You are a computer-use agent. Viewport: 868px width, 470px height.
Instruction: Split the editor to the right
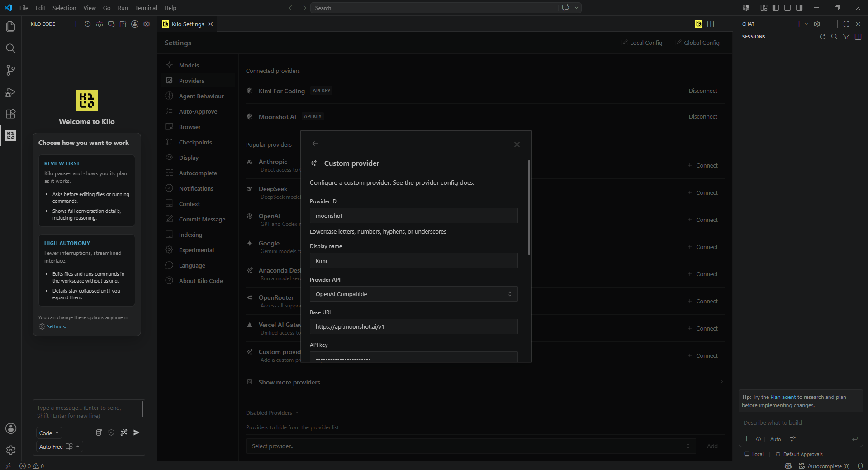tap(710, 24)
